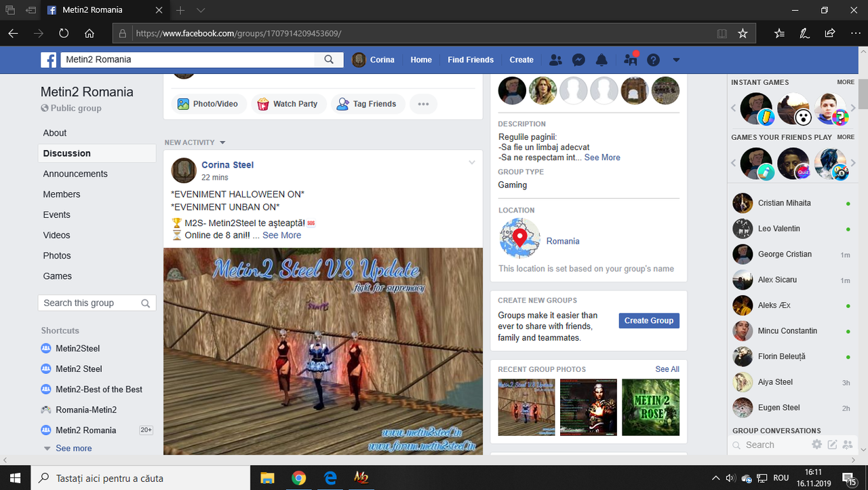Open the Videos section
Image resolution: width=868 pixels, height=490 pixels.
click(56, 235)
